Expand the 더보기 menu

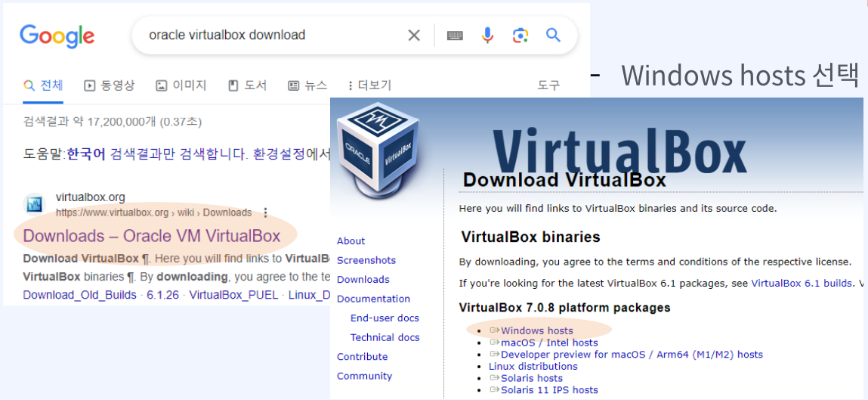(369, 85)
